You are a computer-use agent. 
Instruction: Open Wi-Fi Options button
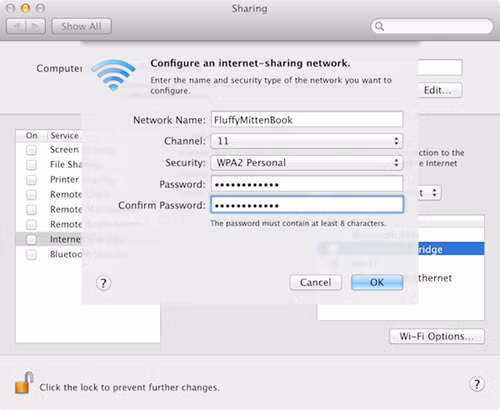[437, 336]
